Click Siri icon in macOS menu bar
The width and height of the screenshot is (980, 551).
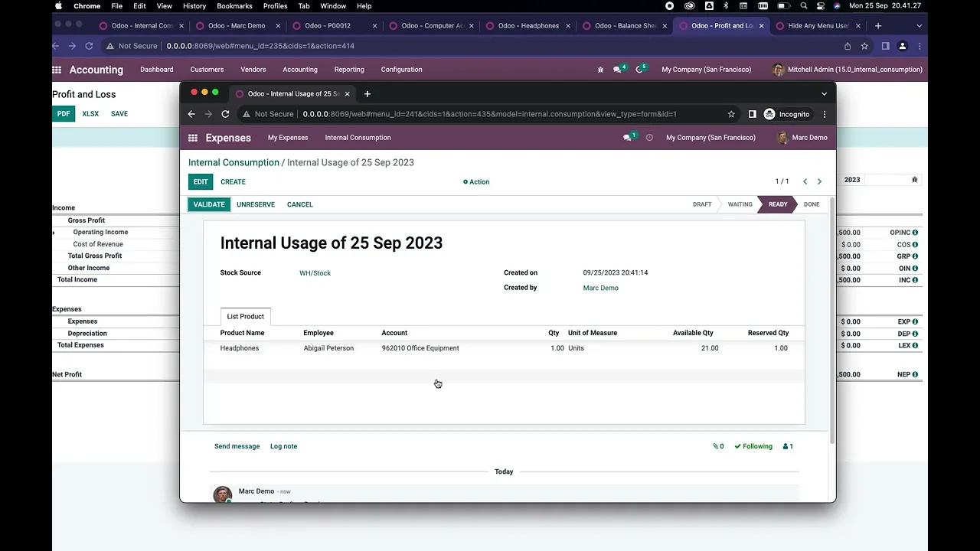tap(837, 6)
